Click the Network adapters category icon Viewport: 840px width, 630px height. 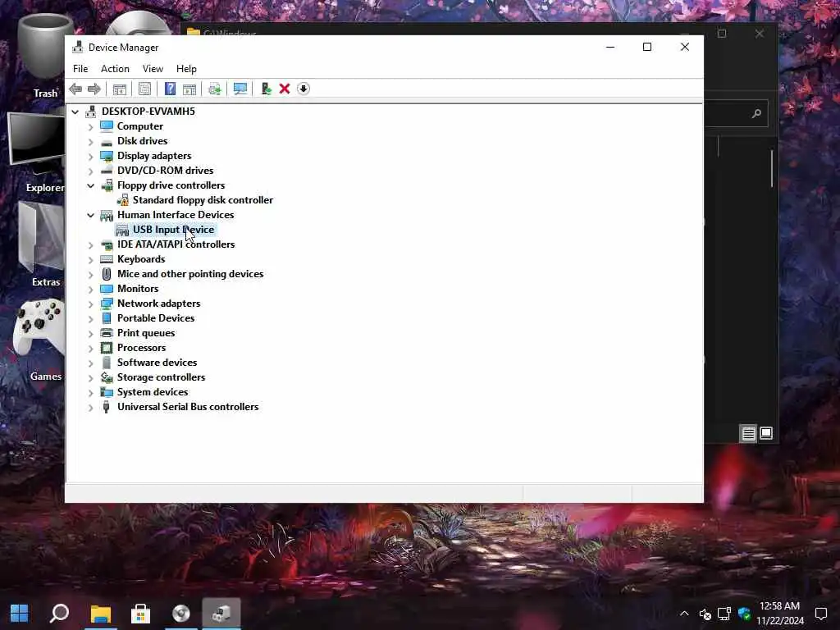tap(107, 304)
